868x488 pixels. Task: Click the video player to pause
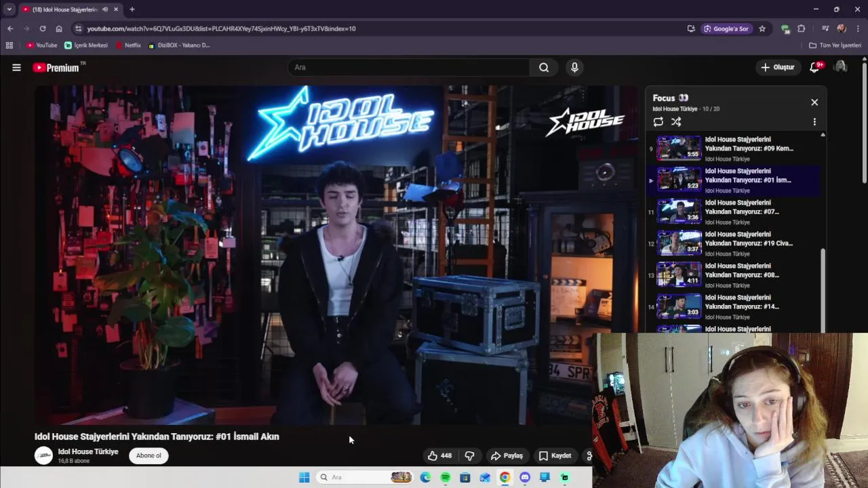(336, 255)
